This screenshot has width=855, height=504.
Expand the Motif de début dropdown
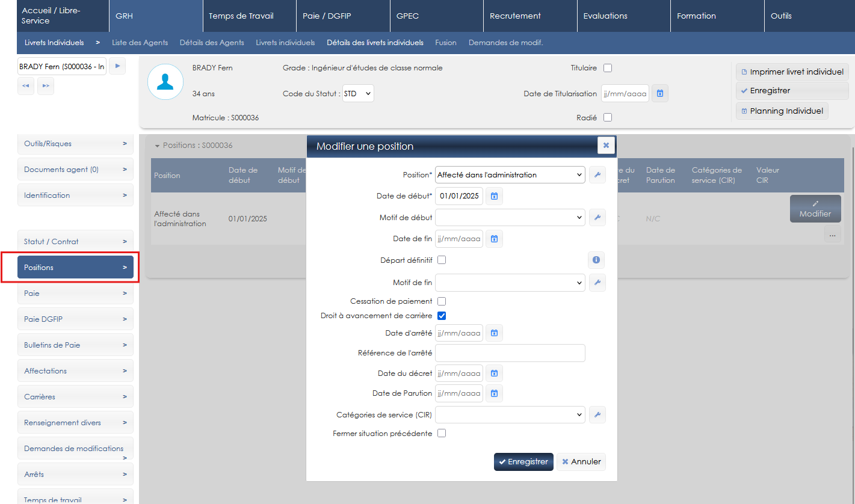coord(510,218)
